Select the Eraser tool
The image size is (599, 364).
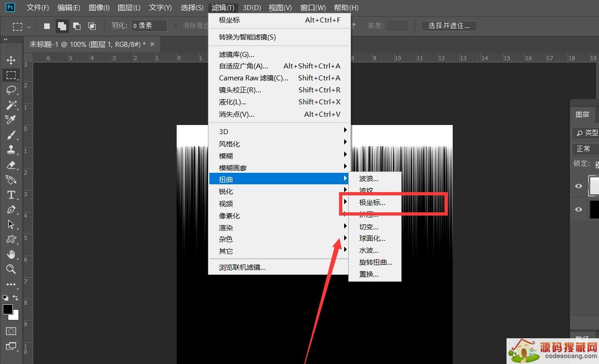(11, 165)
